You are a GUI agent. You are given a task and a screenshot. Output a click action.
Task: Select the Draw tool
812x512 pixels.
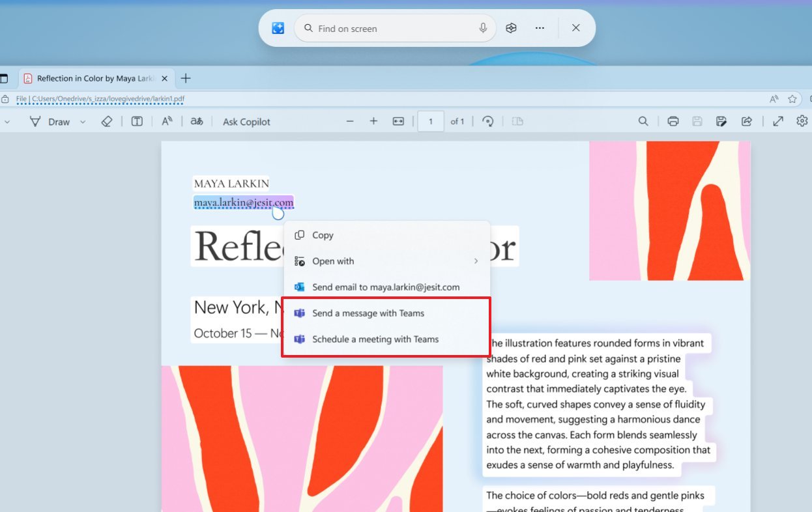pos(50,121)
